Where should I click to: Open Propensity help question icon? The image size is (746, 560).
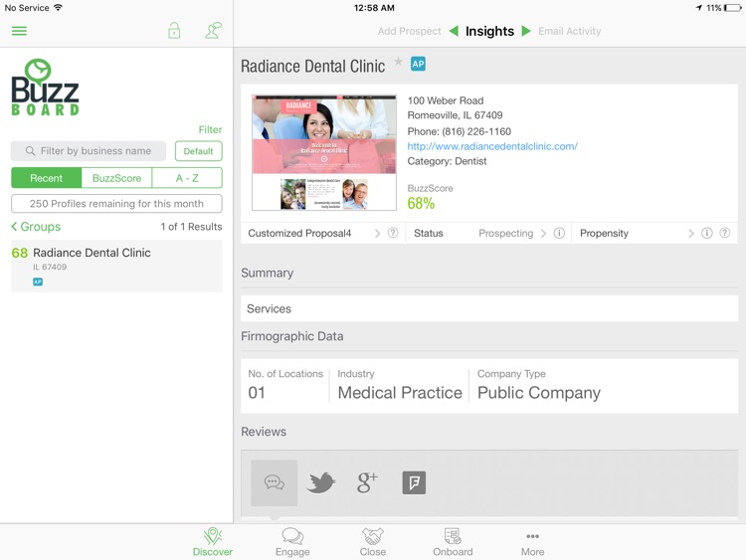coord(724,233)
